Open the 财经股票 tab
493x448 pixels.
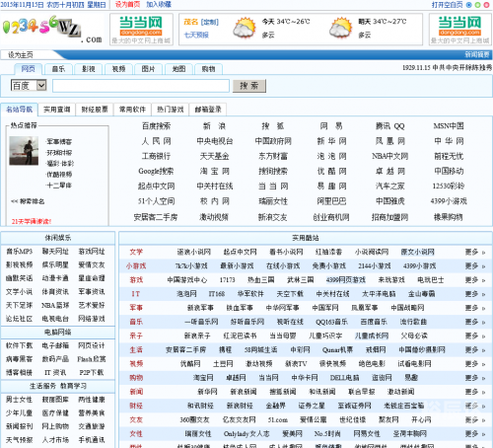pos(95,110)
